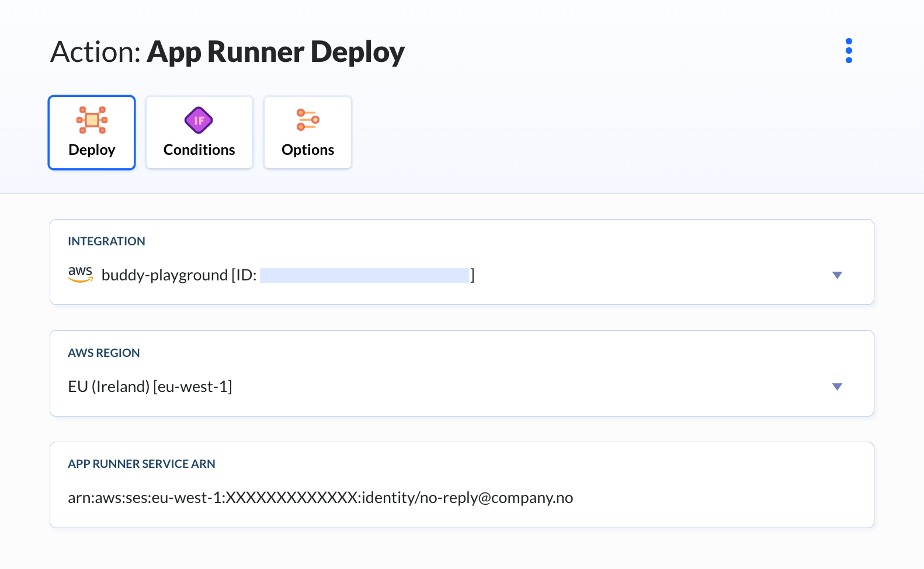The image size is (924, 569).
Task: Click the 'EU (Ireland) [eu-west-1]' region value
Action: pyautogui.click(x=150, y=387)
